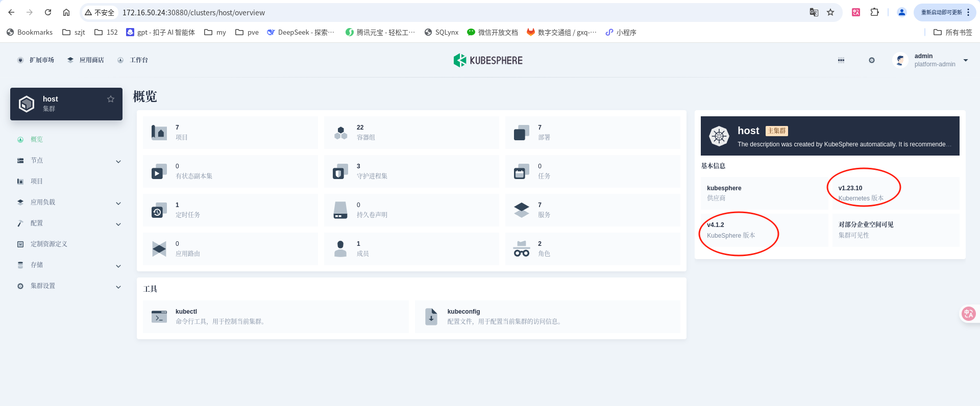Open the 持久卷声明 card icon
This screenshot has height=406, width=980.
pyautogui.click(x=340, y=210)
